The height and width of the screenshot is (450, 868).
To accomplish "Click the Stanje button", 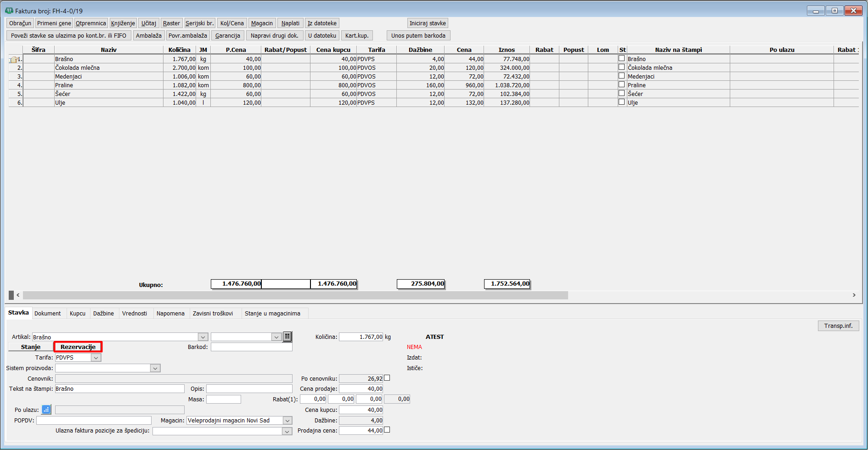I will click(x=31, y=347).
